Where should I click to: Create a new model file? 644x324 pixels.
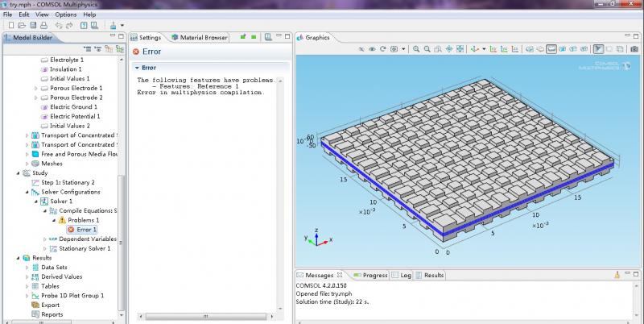pos(11,26)
